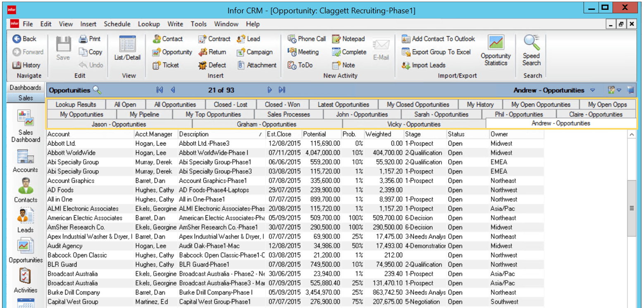Copy using the Edit group Copy icon
The width and height of the screenshot is (644, 308).
tap(90, 52)
